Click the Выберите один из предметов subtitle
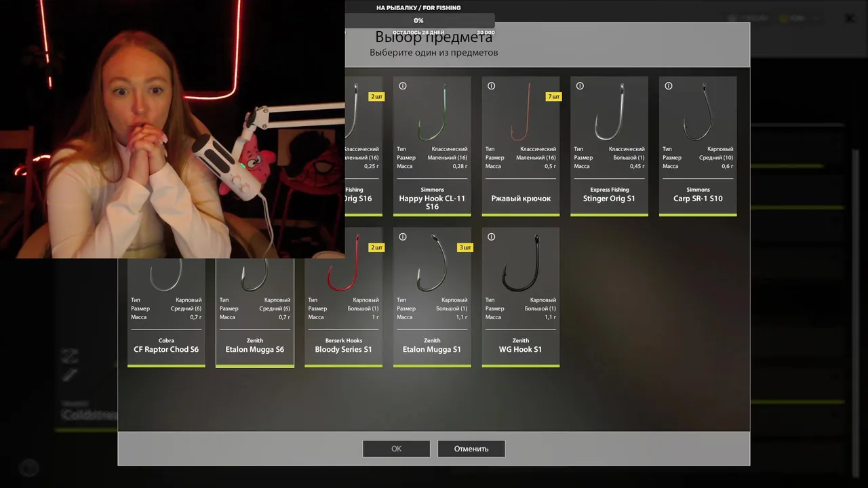This screenshot has width=868, height=488. [x=434, y=52]
